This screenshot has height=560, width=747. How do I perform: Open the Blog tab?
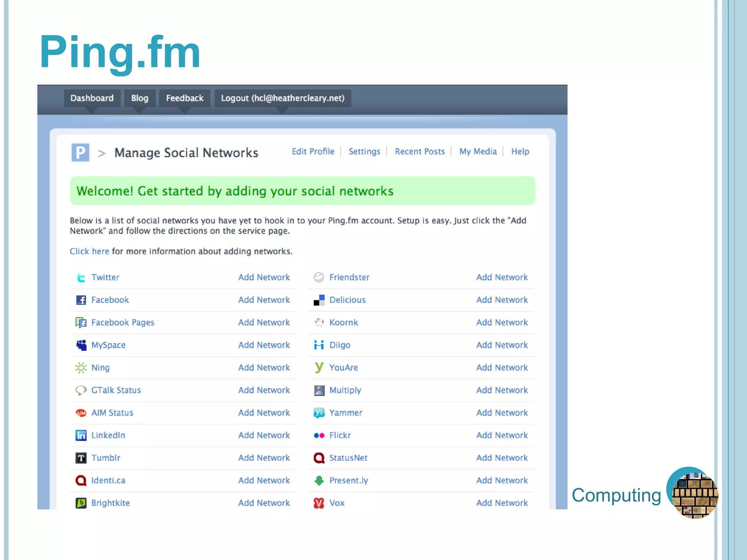click(140, 98)
